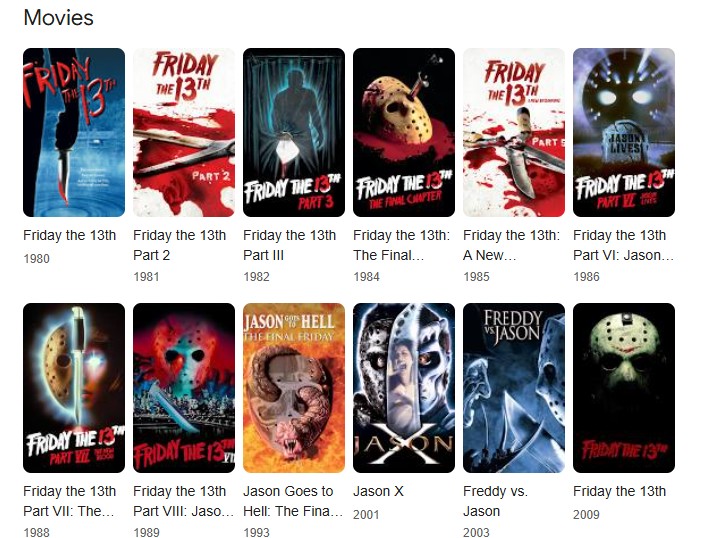Open the Freddy vs. Jason title link
Image resolution: width=701 pixels, height=538 pixels.
[495, 501]
